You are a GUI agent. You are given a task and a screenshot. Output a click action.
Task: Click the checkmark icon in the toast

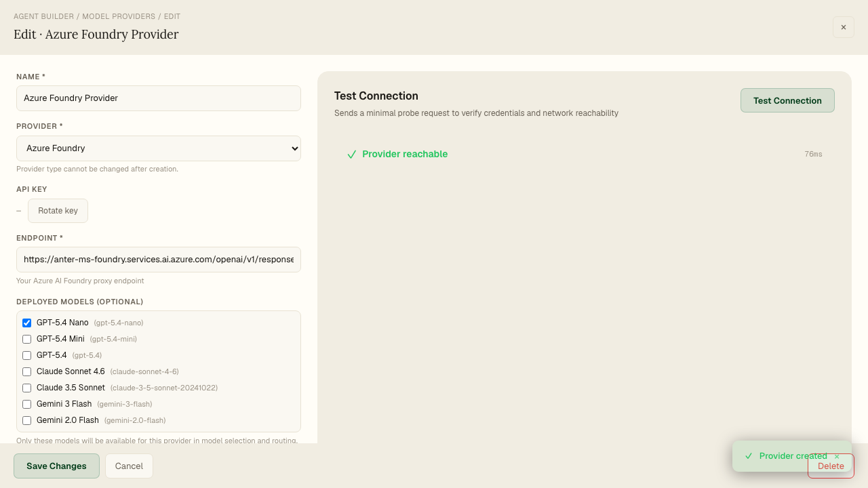point(749,456)
